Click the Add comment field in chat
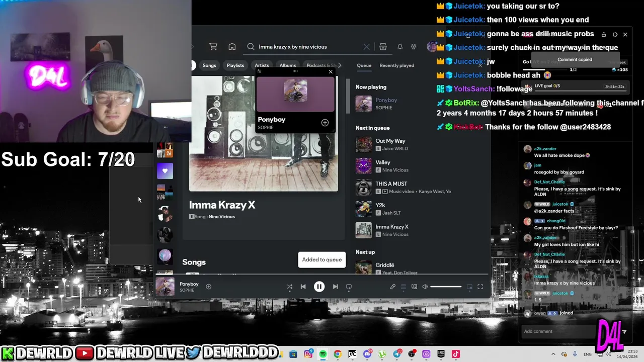644x362 pixels. (558, 331)
